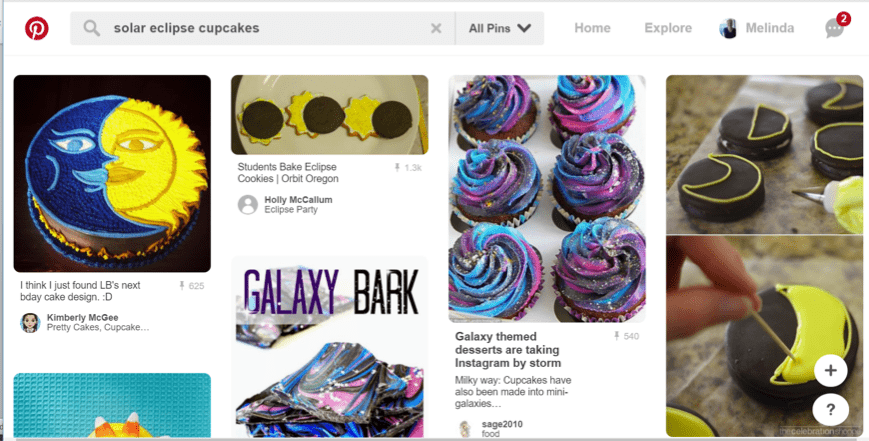Open the Galaxy Bark pin image
Viewport: 869px width, 441px height.
pyautogui.click(x=330, y=347)
